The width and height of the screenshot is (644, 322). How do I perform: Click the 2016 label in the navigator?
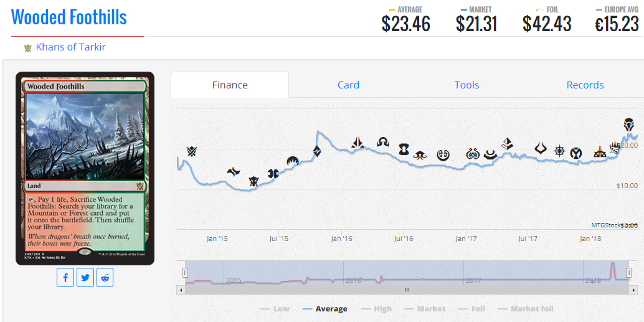(353, 280)
